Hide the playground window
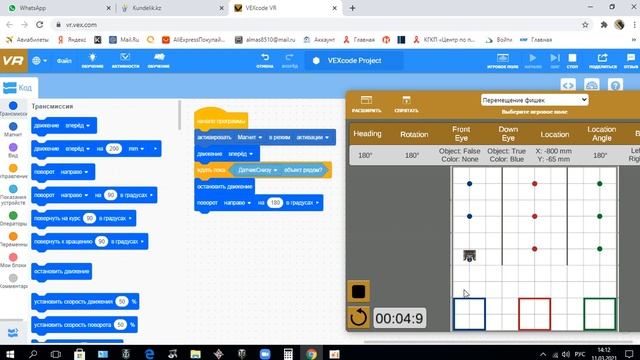The image size is (640, 360). (406, 104)
